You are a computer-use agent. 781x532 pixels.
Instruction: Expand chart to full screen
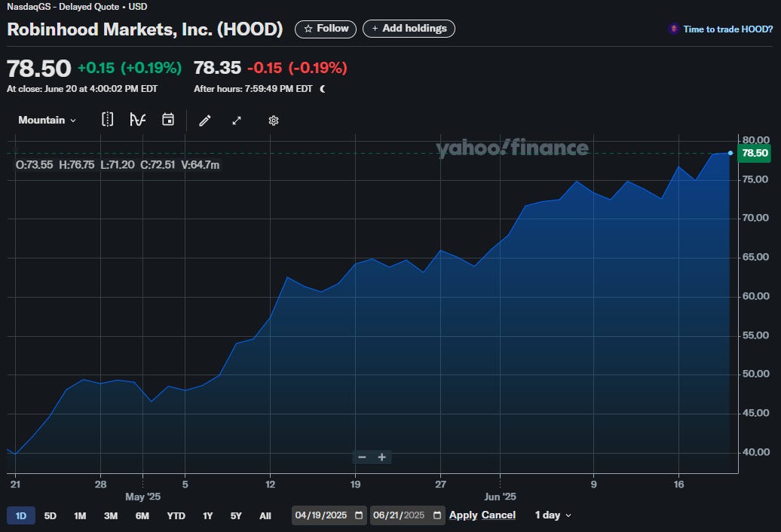237,121
